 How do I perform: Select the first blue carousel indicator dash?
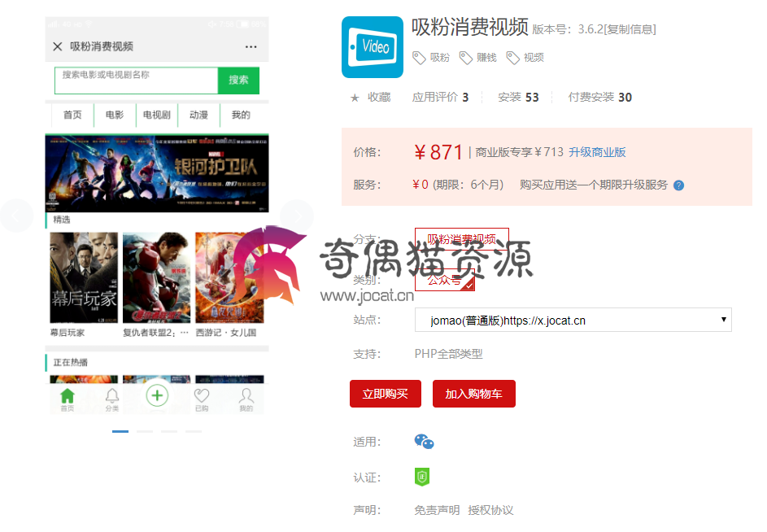120,431
